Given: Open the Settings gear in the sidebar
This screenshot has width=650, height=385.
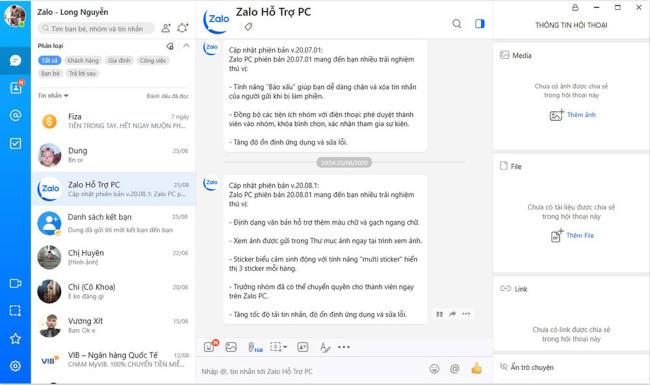Looking at the screenshot, I should [x=15, y=366].
